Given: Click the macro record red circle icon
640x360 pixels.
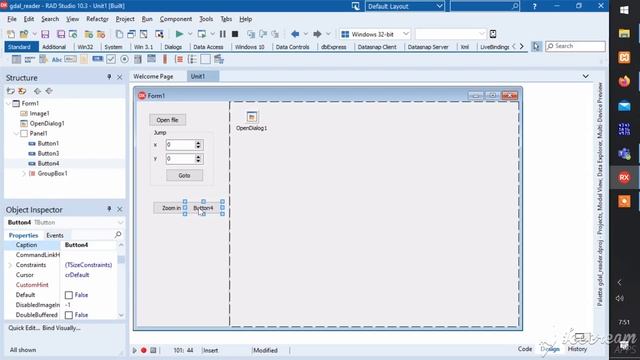Looking at the screenshot, I should [x=144, y=350].
